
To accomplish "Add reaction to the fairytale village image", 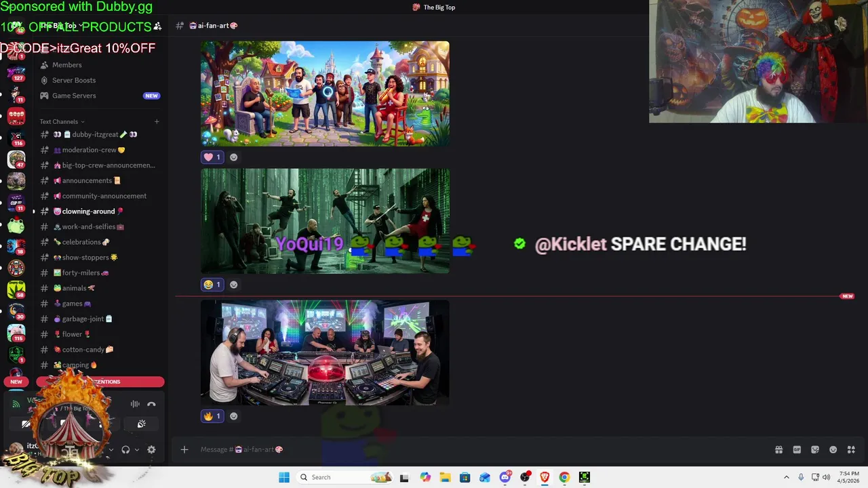I will [x=233, y=157].
